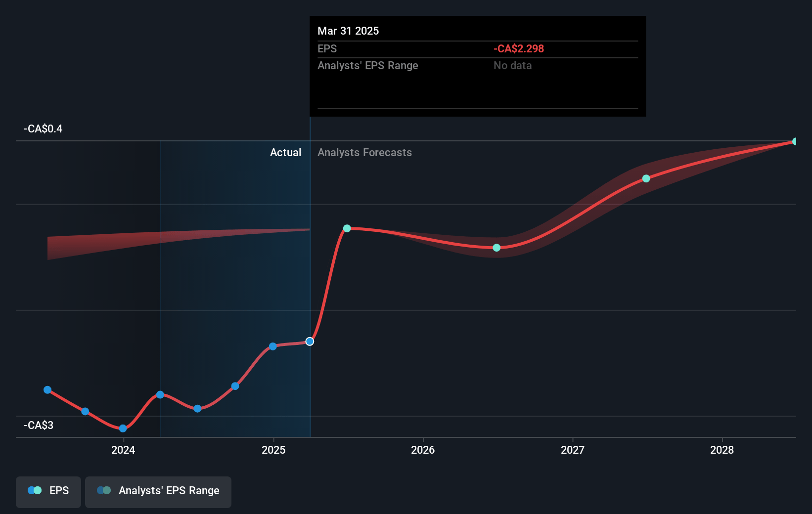This screenshot has height=514, width=812.
Task: Click the 2027 x-axis label
Action: point(572,450)
